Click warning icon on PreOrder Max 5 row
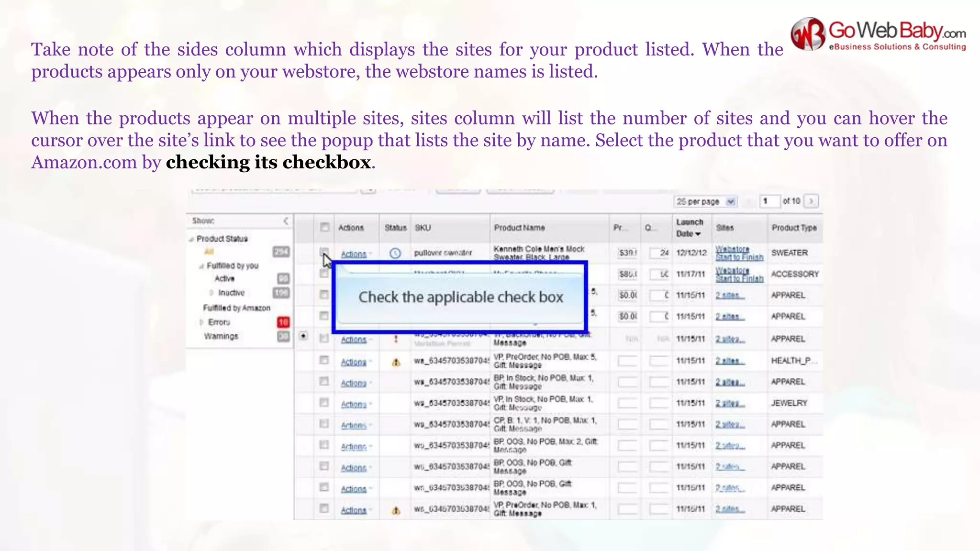 point(396,363)
